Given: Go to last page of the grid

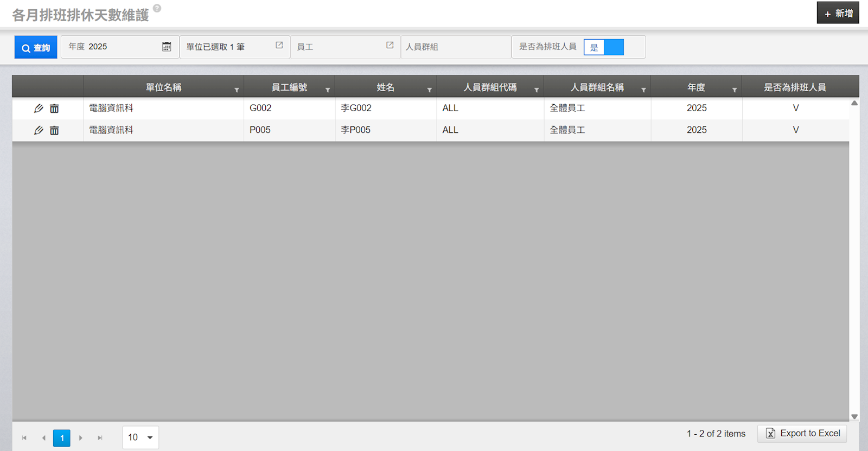Looking at the screenshot, I should (100, 437).
